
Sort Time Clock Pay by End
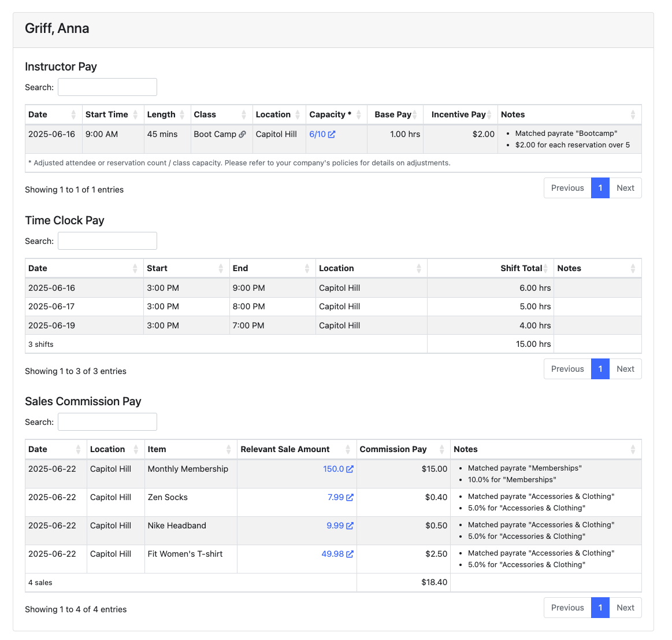pyautogui.click(x=273, y=268)
